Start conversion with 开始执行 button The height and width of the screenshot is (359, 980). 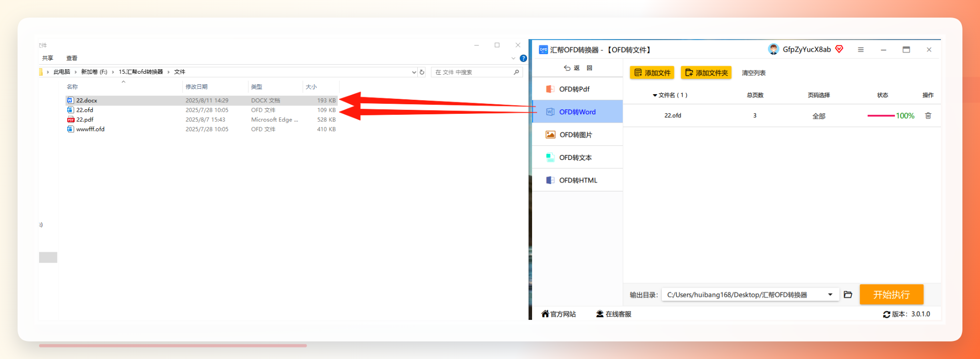pyautogui.click(x=891, y=294)
